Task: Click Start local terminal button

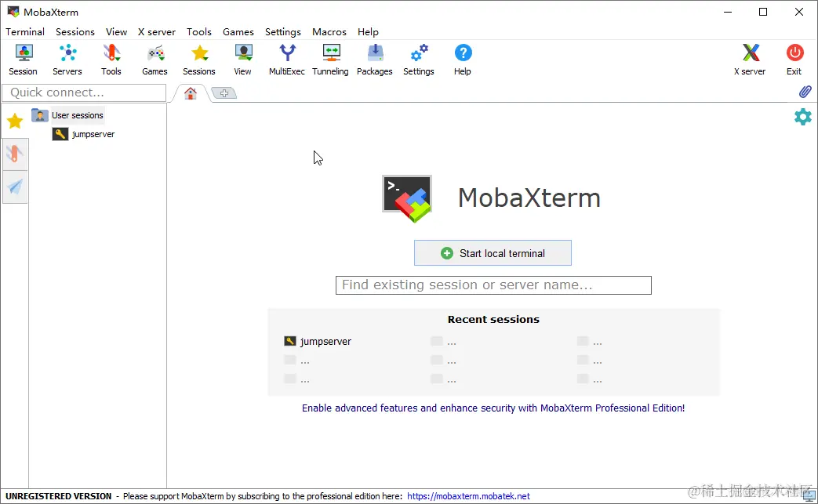Action: pyautogui.click(x=493, y=252)
